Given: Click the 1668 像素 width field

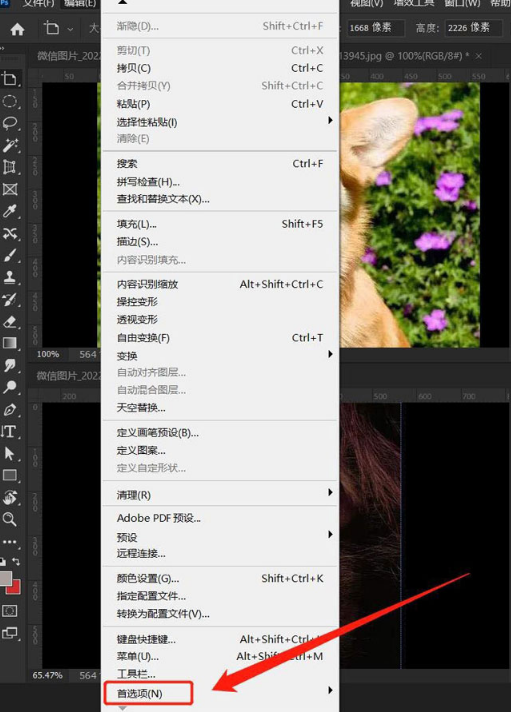Looking at the screenshot, I should [x=375, y=28].
